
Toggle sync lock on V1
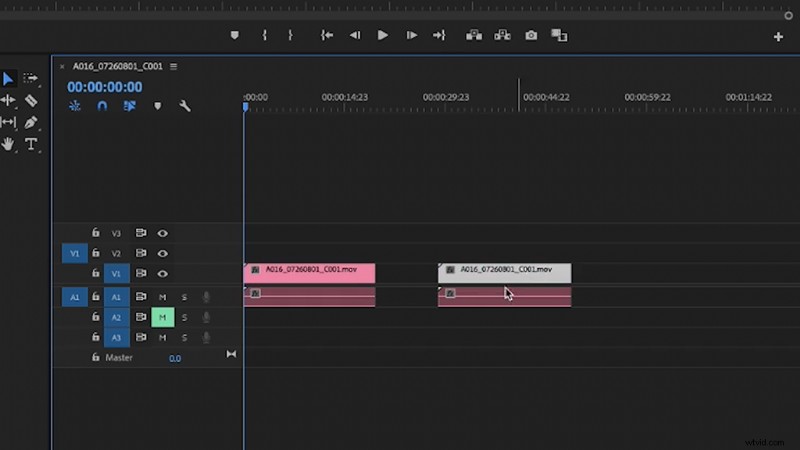pyautogui.click(x=141, y=273)
